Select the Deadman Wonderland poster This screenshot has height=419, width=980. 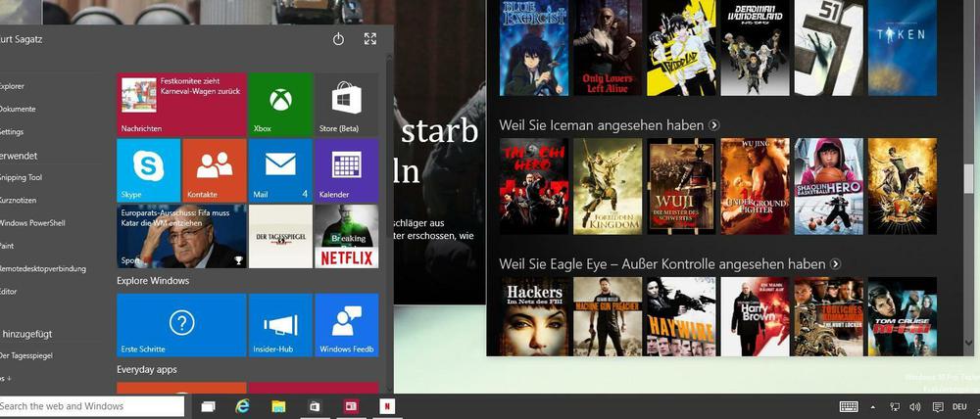755,47
